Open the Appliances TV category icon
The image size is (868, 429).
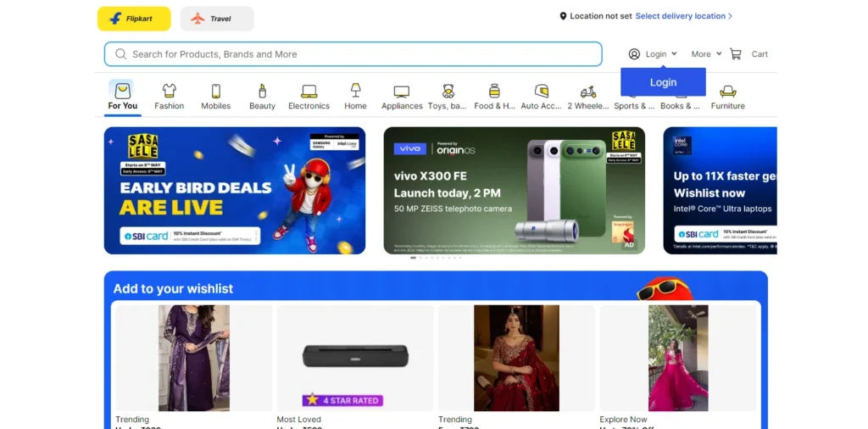coord(402,92)
